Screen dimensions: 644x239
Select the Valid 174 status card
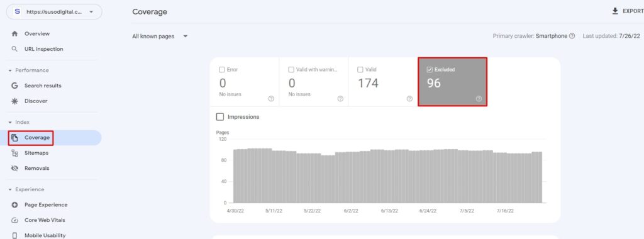[x=383, y=82]
